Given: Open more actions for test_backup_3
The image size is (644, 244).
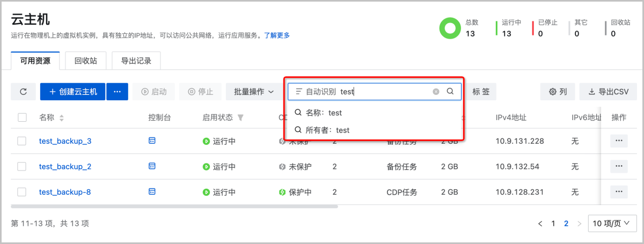Looking at the screenshot, I should pos(619,141).
